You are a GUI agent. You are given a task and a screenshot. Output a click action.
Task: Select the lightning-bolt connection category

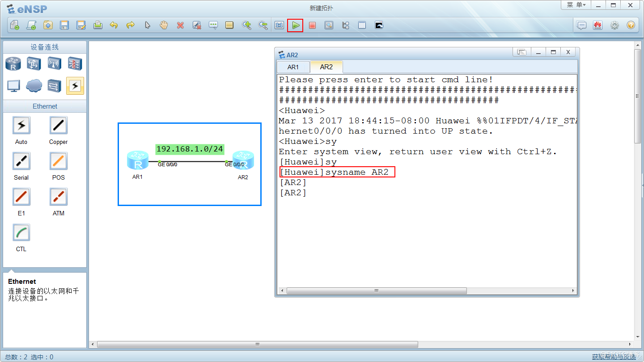75,86
